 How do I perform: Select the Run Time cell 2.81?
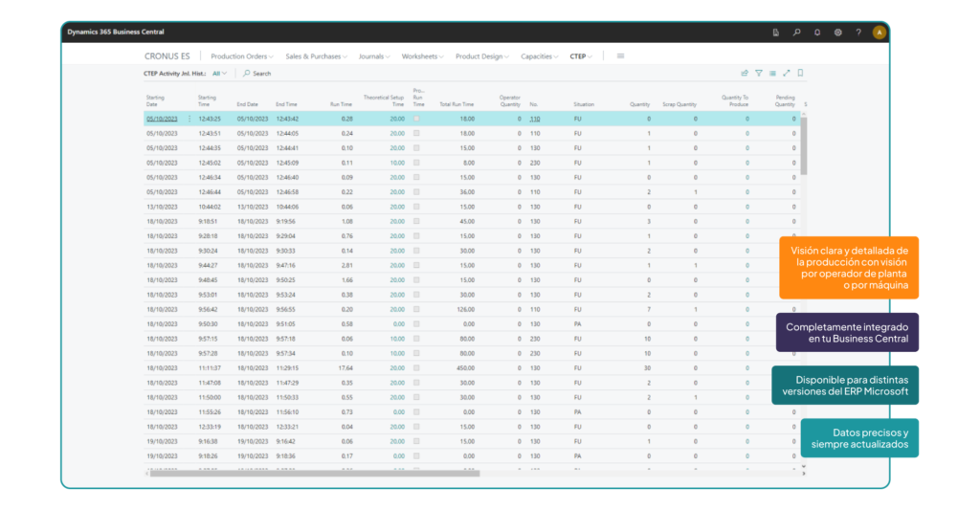tap(346, 266)
